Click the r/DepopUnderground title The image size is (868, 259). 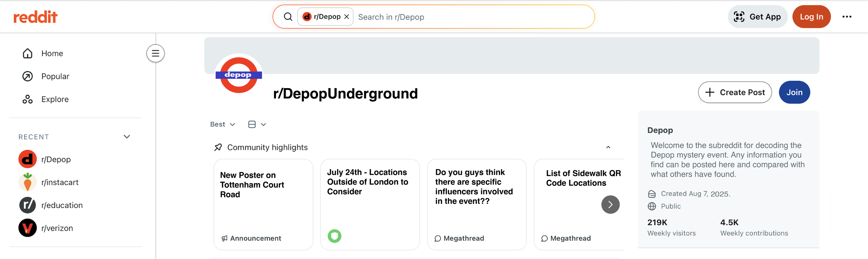pos(345,93)
